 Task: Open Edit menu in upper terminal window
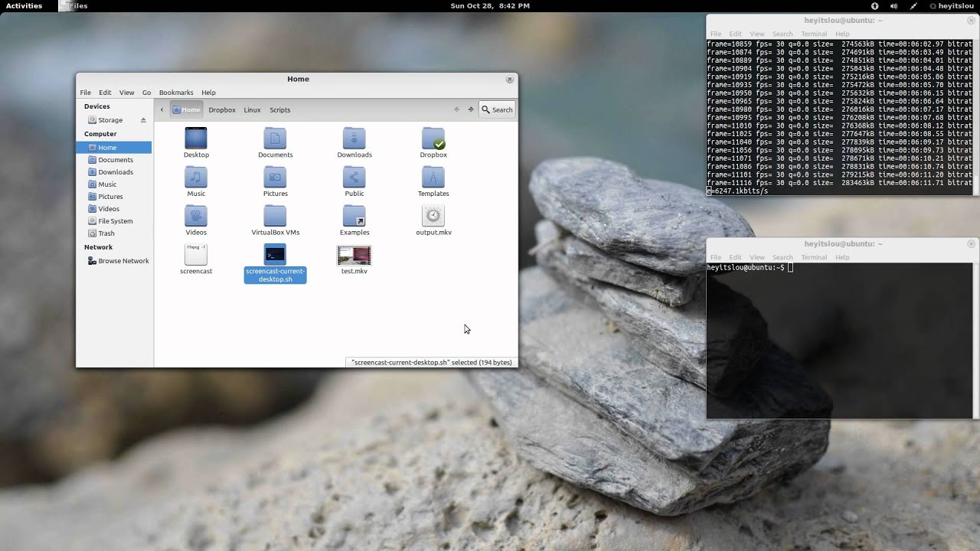click(x=735, y=34)
